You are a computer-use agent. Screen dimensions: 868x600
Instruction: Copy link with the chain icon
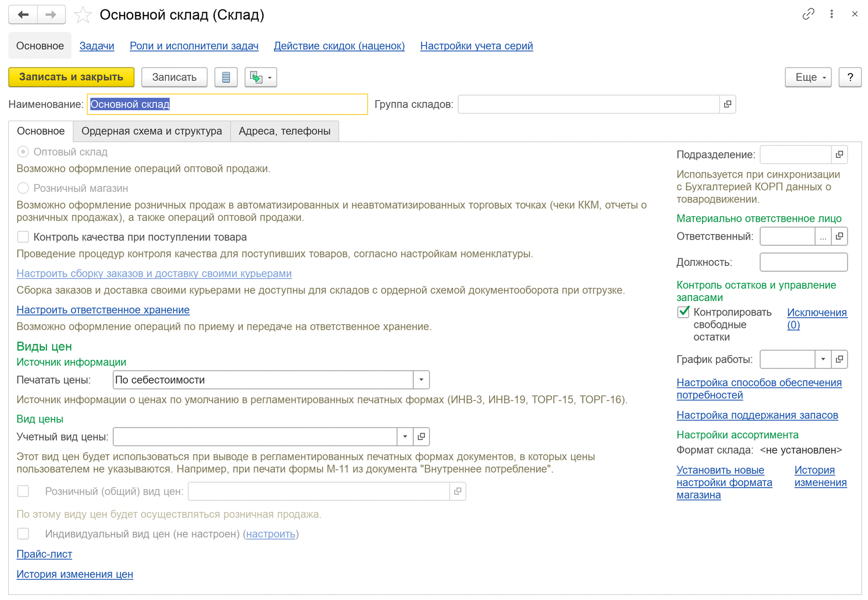[x=808, y=14]
